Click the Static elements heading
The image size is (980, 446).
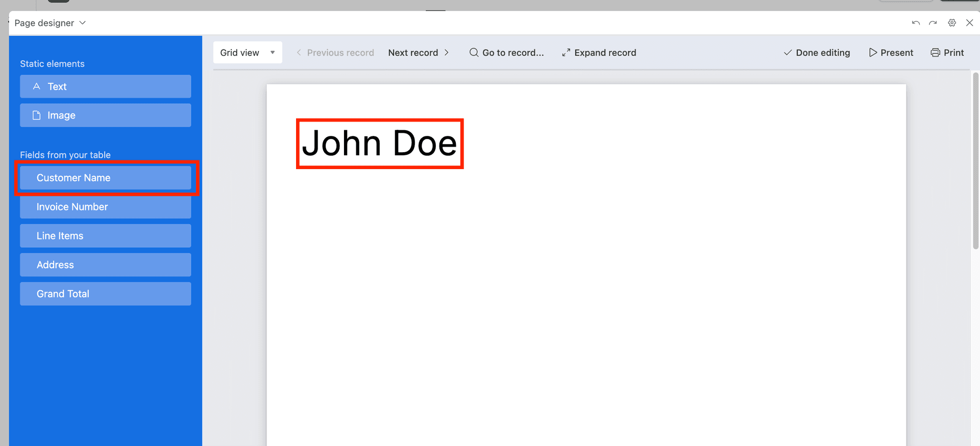(52, 64)
